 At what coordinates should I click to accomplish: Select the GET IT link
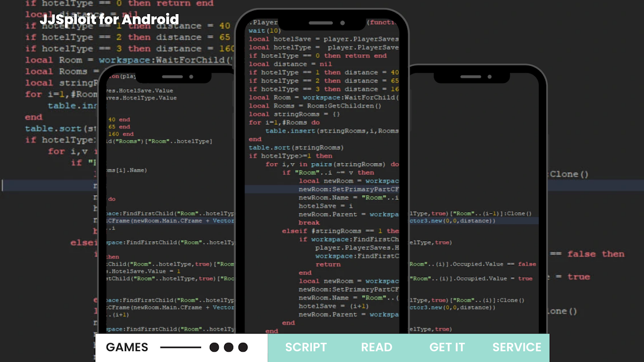coord(447,347)
